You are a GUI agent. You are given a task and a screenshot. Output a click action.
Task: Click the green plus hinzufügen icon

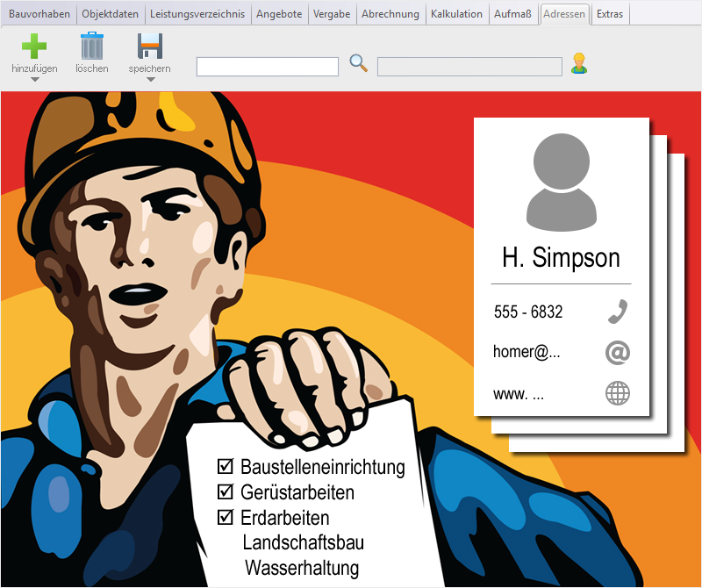(x=35, y=46)
